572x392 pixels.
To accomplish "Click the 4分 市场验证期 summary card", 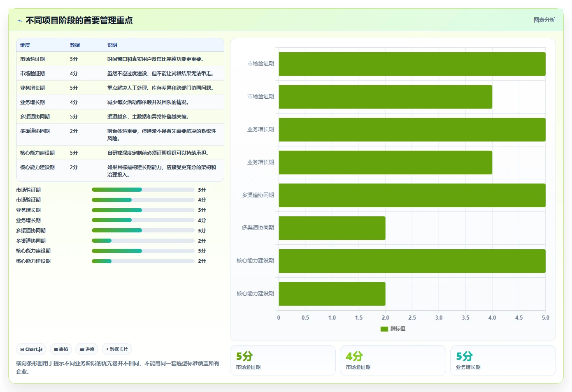I will (x=393, y=360).
